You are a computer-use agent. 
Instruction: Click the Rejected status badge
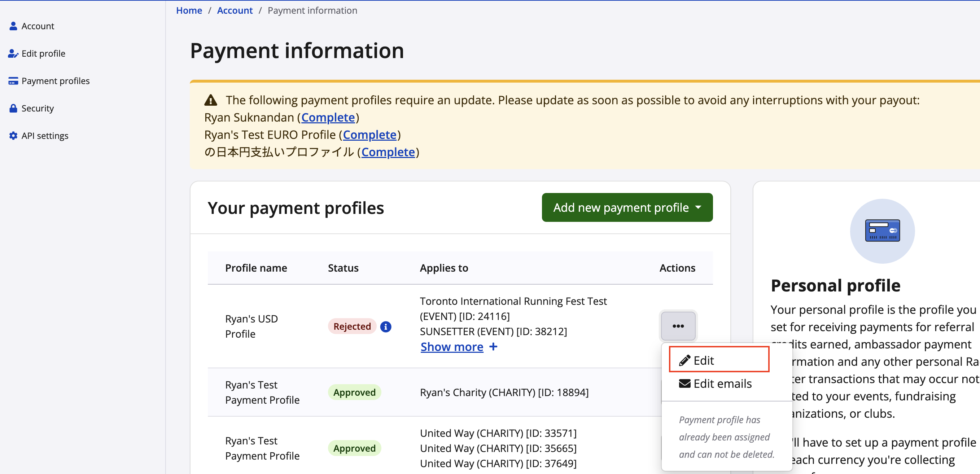coord(352,326)
